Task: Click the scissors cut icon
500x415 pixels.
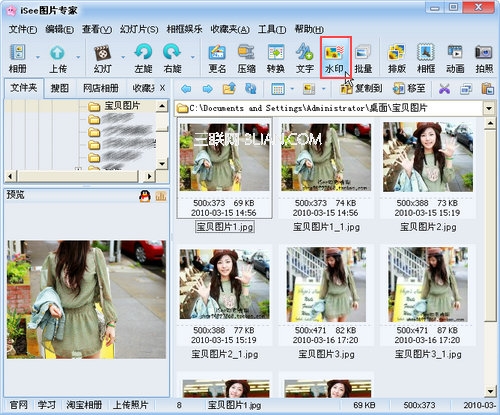Action: (x=445, y=89)
